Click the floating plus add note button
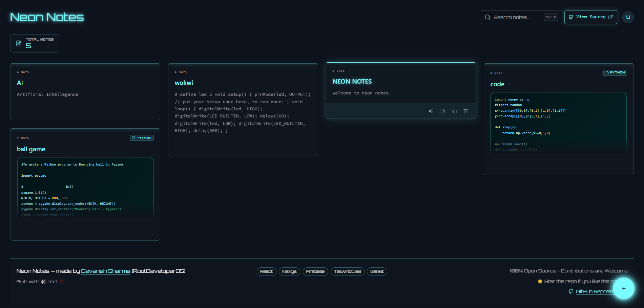Viewport: 644px width, 308px height. (624, 288)
